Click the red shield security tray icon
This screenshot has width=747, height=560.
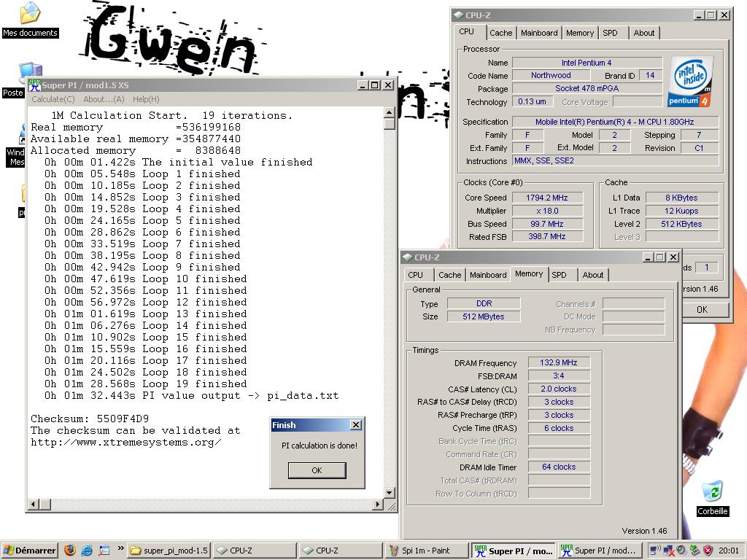pyautogui.click(x=708, y=551)
